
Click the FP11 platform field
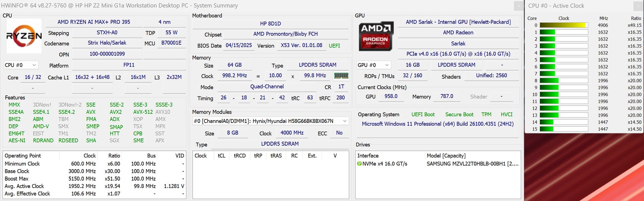pos(129,65)
